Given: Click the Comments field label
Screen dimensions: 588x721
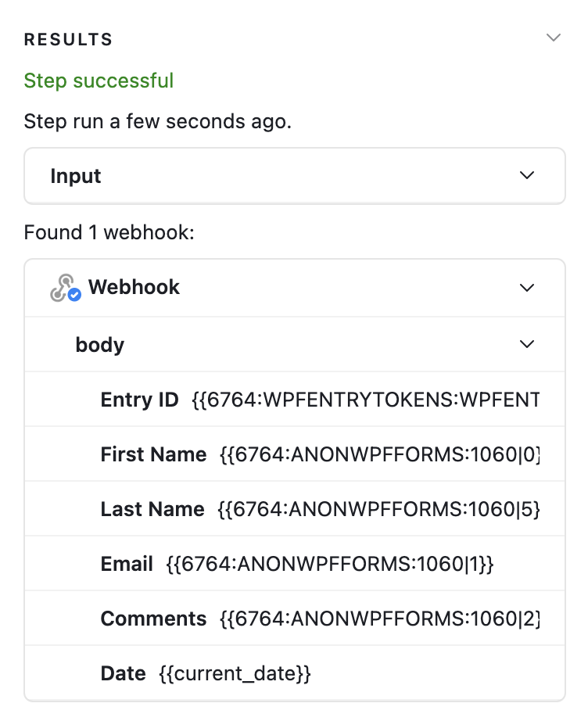Looking at the screenshot, I should click(153, 619).
